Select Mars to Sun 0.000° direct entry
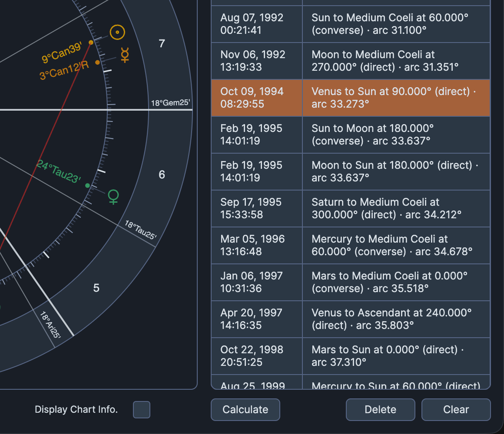This screenshot has height=434, width=504. pos(396,356)
